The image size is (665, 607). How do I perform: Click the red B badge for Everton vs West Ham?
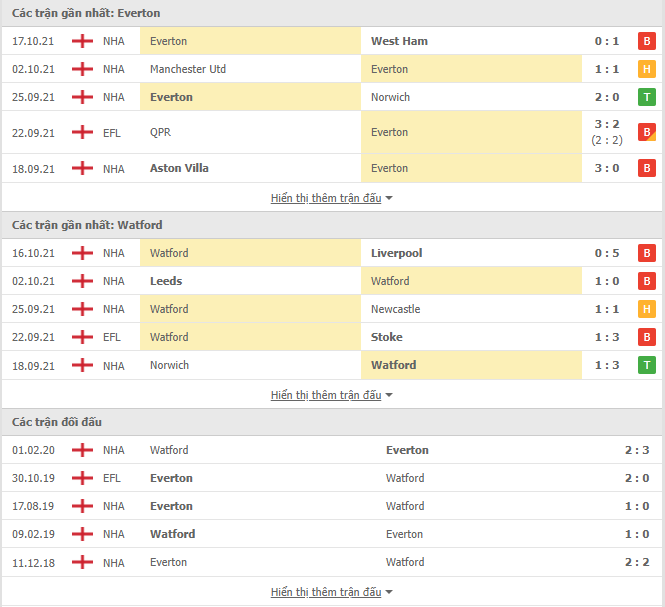click(646, 41)
